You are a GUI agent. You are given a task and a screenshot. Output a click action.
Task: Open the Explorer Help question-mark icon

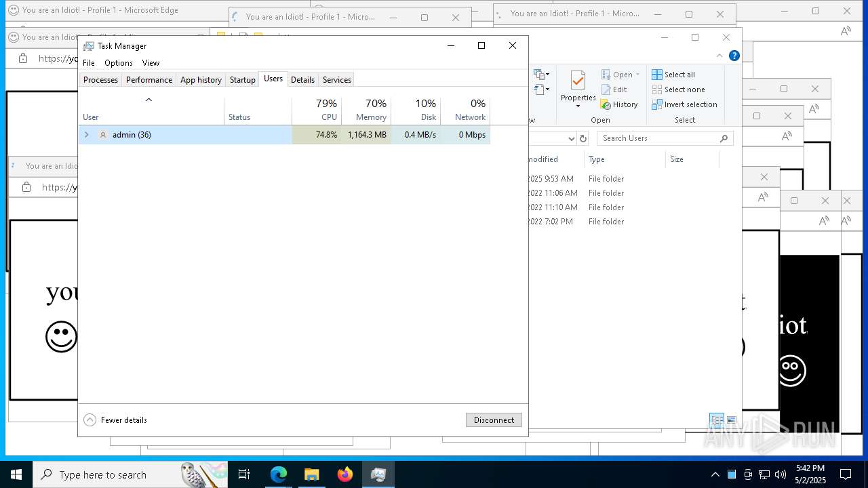click(x=734, y=56)
